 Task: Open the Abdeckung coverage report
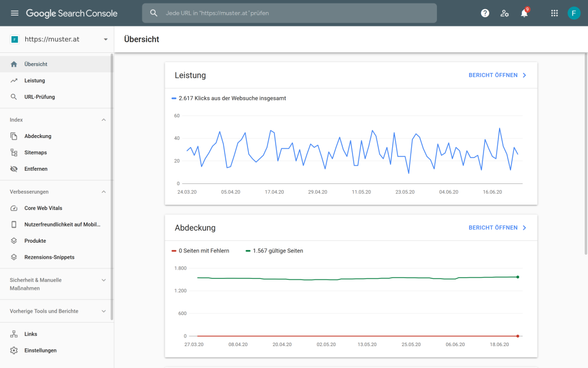[x=38, y=136]
